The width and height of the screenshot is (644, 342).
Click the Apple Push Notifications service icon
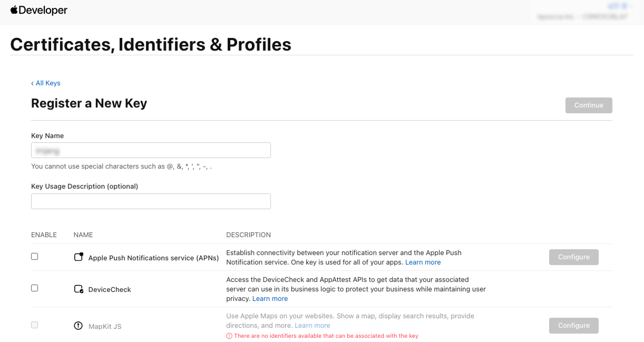tap(79, 257)
